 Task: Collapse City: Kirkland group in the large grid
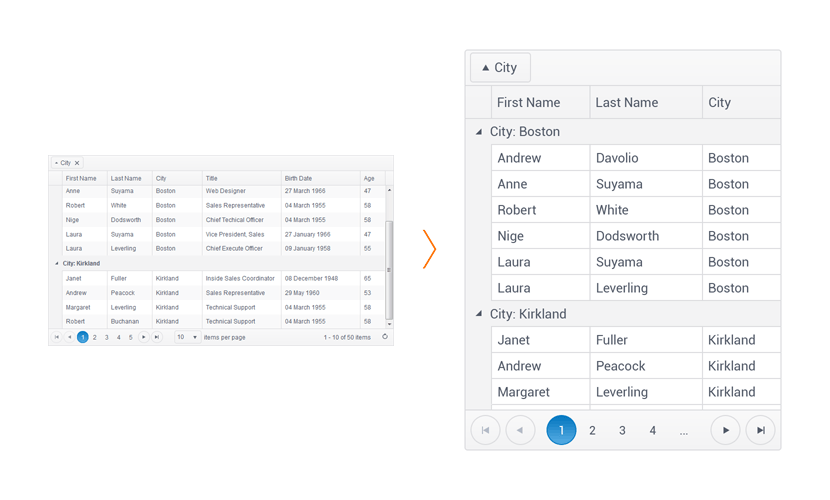pos(479,314)
